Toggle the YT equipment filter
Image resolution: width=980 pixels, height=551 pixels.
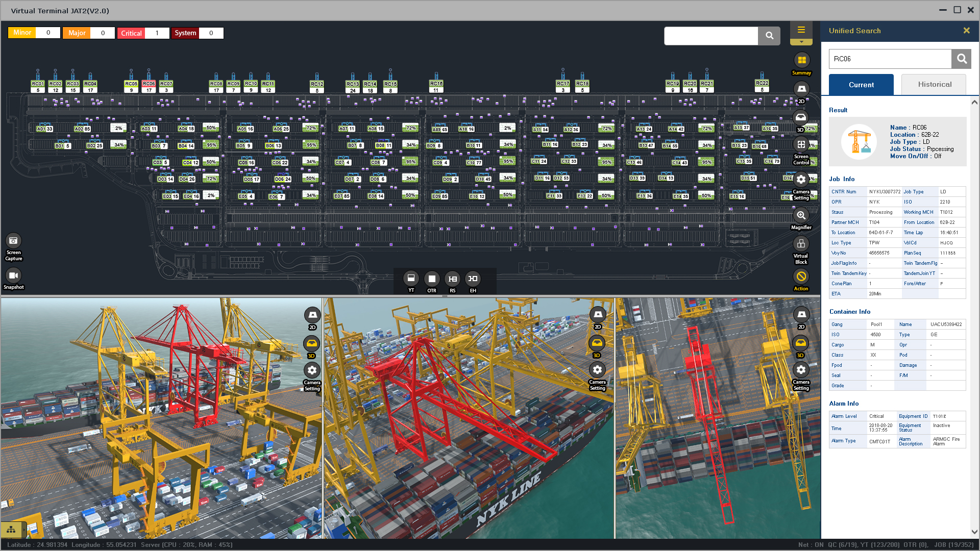(411, 279)
